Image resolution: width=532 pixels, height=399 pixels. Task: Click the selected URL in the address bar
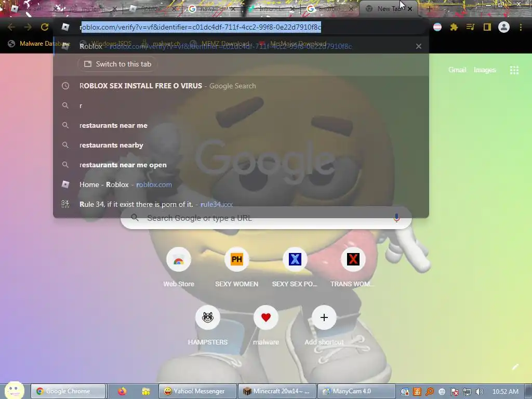(x=200, y=27)
